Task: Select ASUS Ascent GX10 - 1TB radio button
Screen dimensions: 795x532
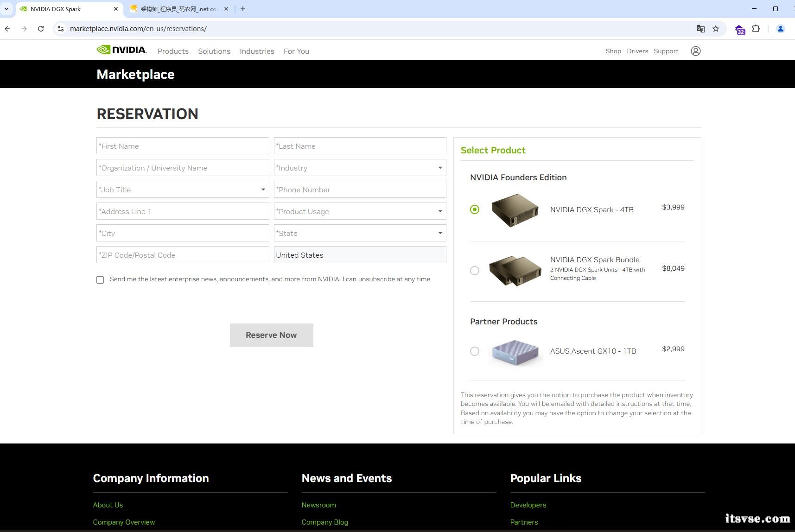Action: pyautogui.click(x=475, y=351)
